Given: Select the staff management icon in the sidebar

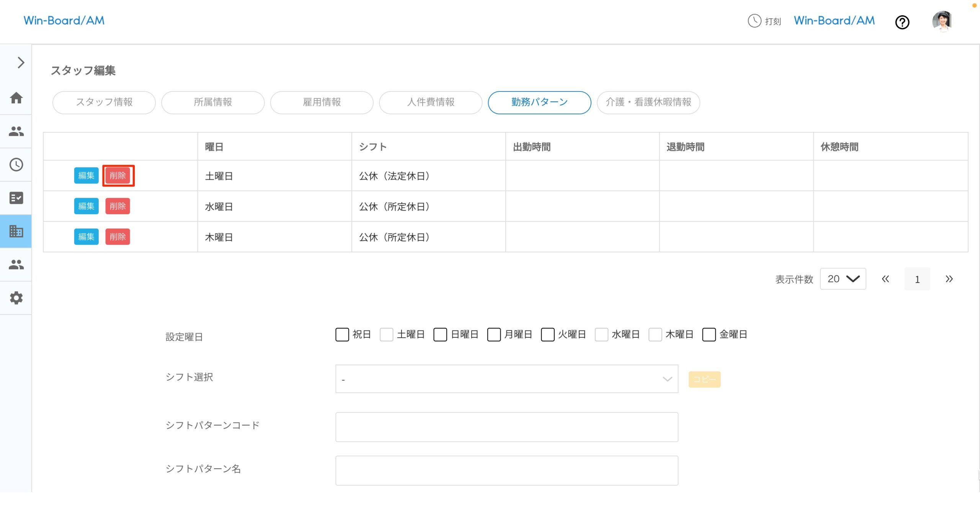Looking at the screenshot, I should (x=16, y=132).
